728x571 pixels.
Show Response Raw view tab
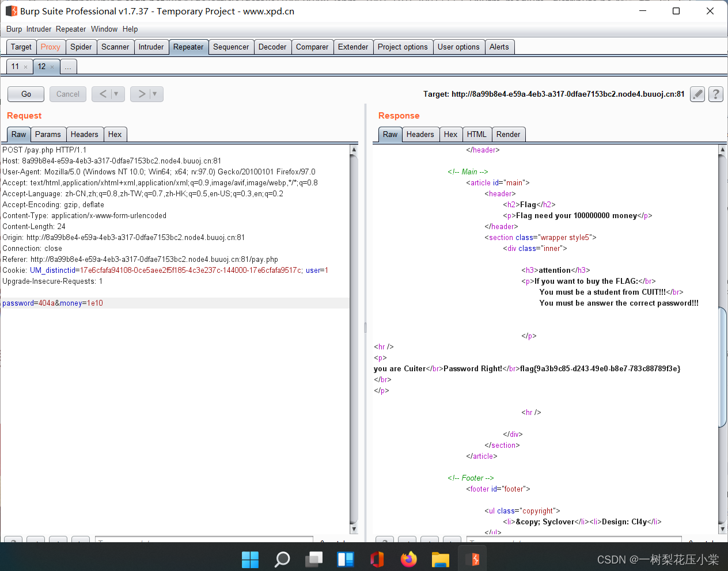390,135
